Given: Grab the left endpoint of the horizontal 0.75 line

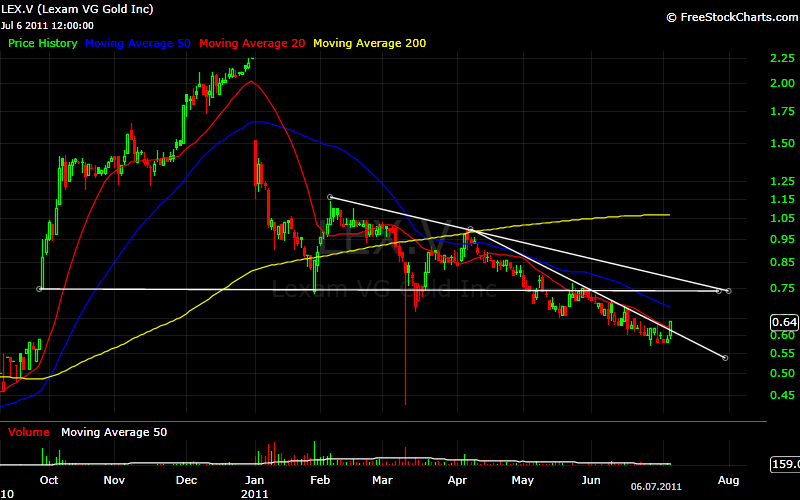Looking at the screenshot, I should [x=40, y=289].
